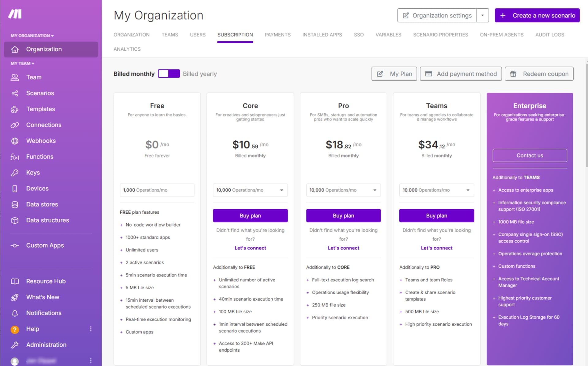Image resolution: width=588 pixels, height=366 pixels.
Task: Click the user avatar at sidebar bottom
Action: 15,361
